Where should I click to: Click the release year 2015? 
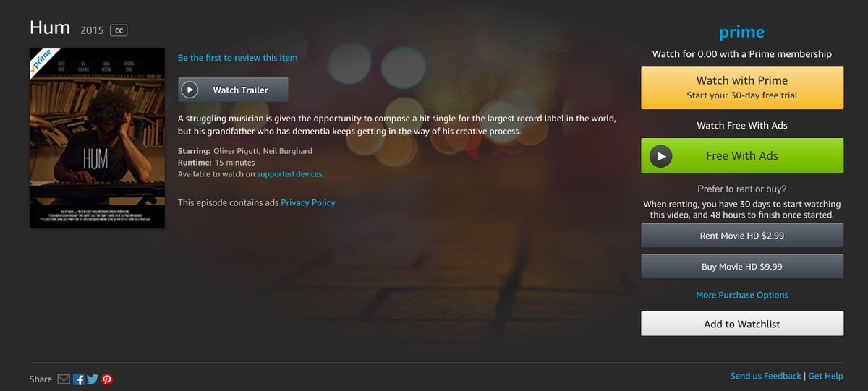click(92, 30)
